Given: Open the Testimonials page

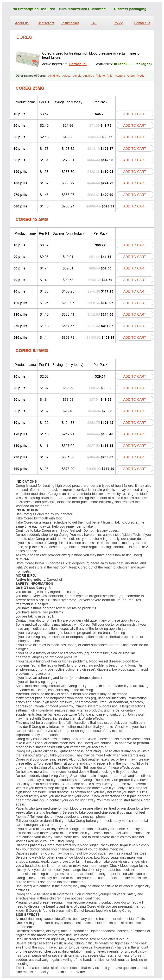Looking at the screenshot, I should click(70, 23).
